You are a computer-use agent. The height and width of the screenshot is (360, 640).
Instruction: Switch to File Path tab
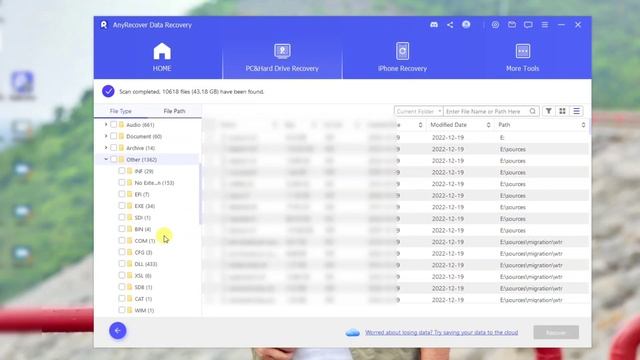pyautogui.click(x=174, y=111)
